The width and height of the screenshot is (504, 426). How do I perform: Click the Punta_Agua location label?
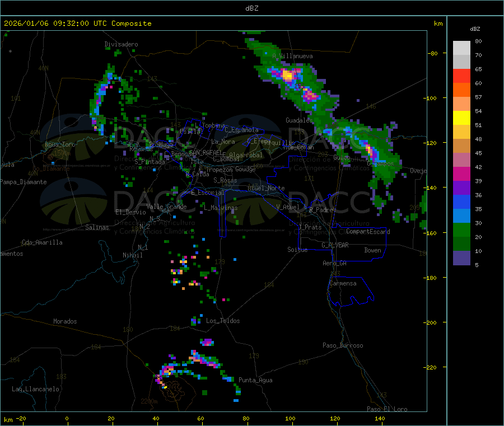coord(255,381)
